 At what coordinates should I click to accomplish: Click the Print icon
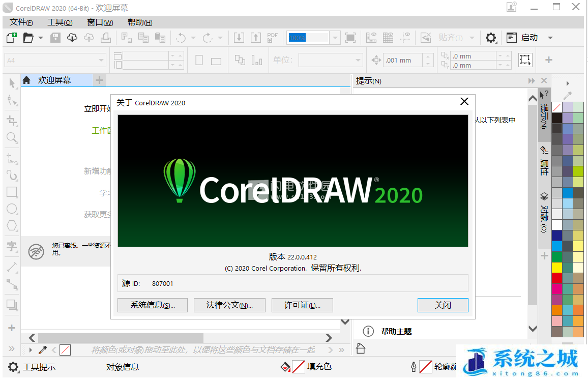[x=106, y=38]
